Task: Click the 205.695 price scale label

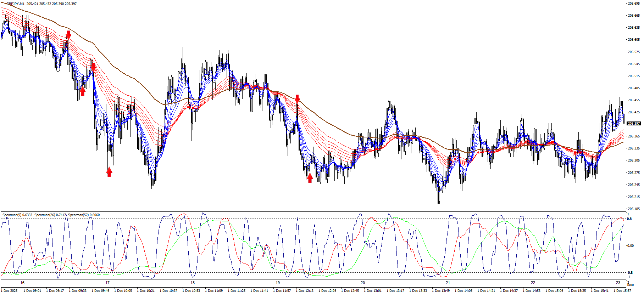Action: [x=633, y=4]
